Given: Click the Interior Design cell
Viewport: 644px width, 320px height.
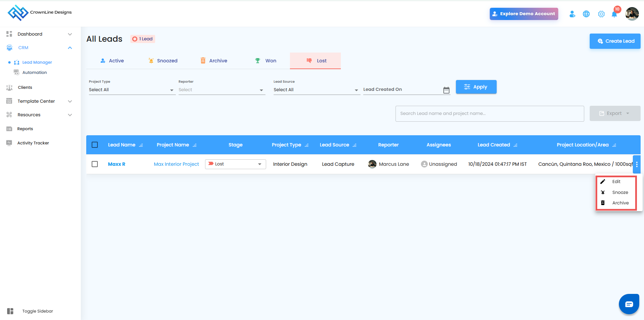Looking at the screenshot, I should pyautogui.click(x=290, y=164).
